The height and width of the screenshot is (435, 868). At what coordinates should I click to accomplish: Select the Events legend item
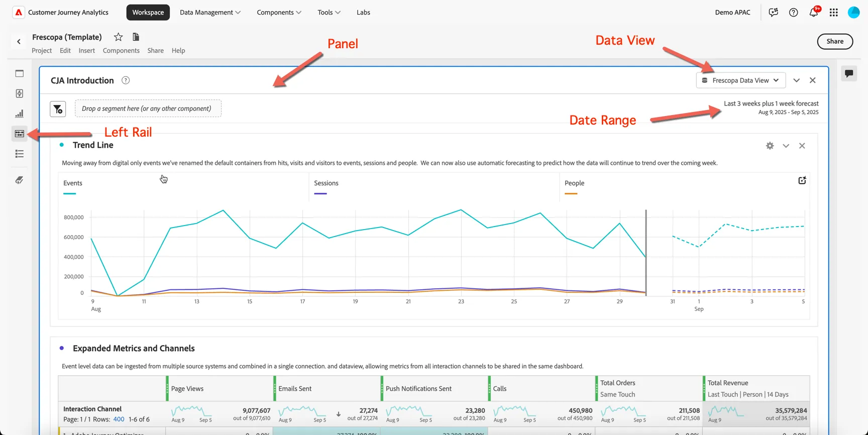pyautogui.click(x=73, y=183)
